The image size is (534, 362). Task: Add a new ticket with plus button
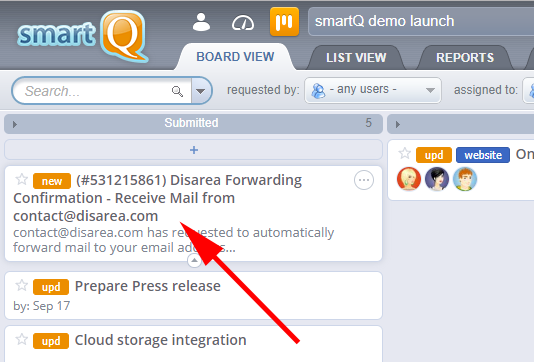point(193,150)
